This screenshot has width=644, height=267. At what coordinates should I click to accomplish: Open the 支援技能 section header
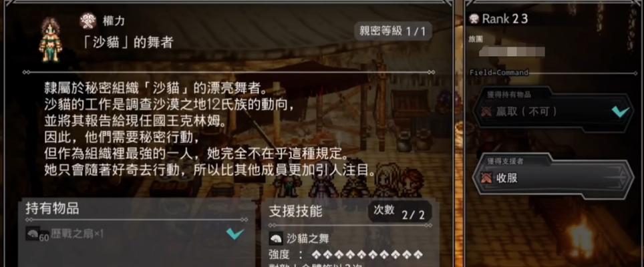coord(296,212)
